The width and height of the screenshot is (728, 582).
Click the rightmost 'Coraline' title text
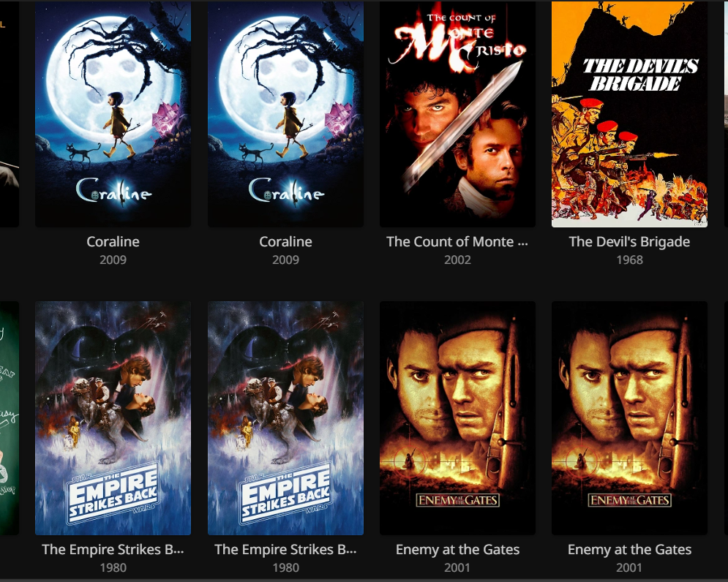pos(285,242)
